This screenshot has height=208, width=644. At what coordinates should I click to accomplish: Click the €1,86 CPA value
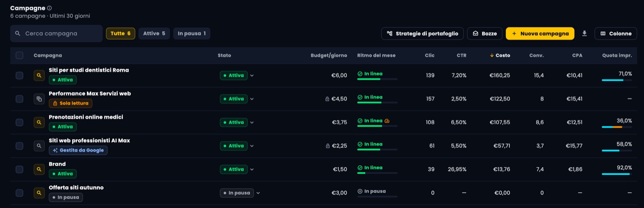[x=575, y=169]
